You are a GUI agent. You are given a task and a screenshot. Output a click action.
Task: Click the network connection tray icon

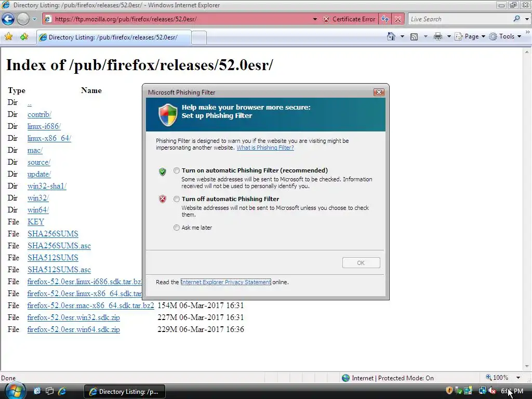tap(483, 391)
